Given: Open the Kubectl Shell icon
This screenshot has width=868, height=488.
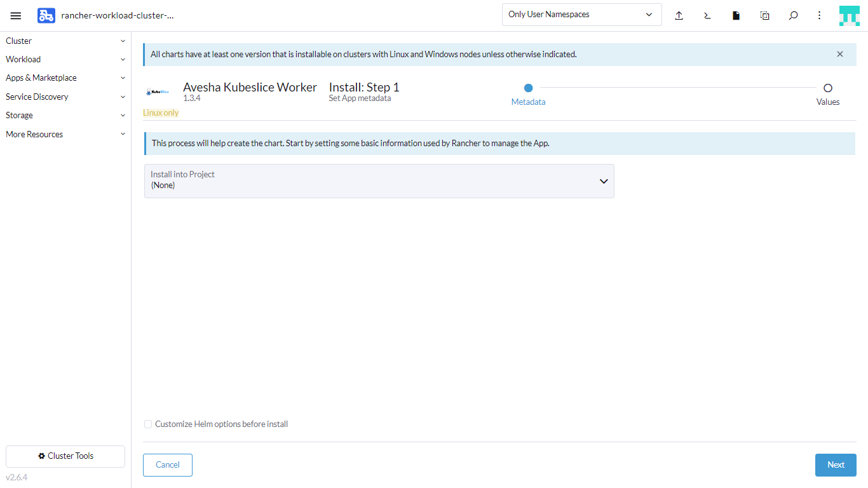Looking at the screenshot, I should (707, 16).
